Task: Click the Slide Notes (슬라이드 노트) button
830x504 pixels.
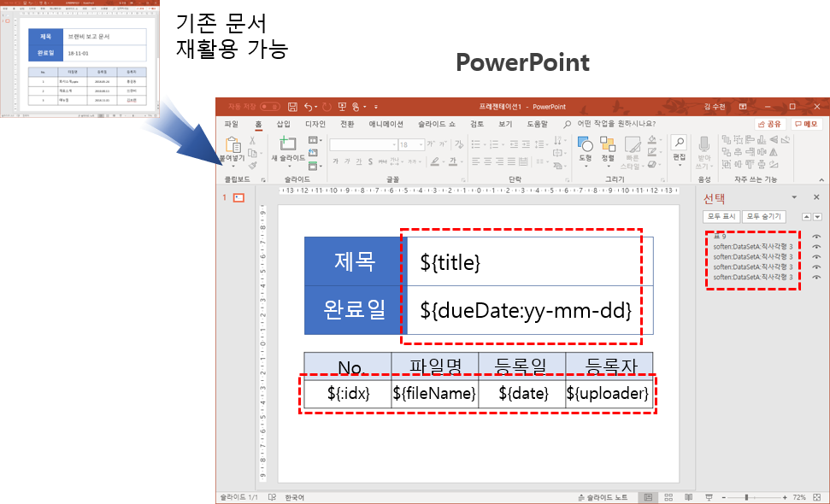Action: pos(603,497)
